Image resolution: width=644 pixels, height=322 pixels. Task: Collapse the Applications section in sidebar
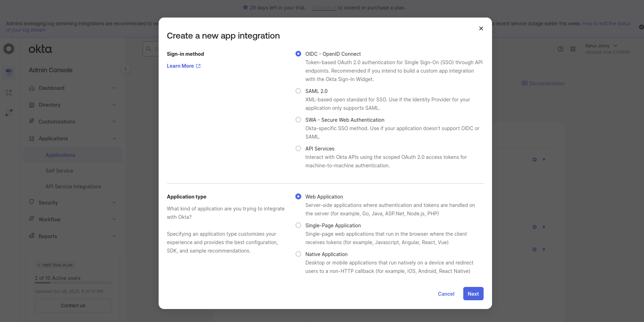pos(114,138)
